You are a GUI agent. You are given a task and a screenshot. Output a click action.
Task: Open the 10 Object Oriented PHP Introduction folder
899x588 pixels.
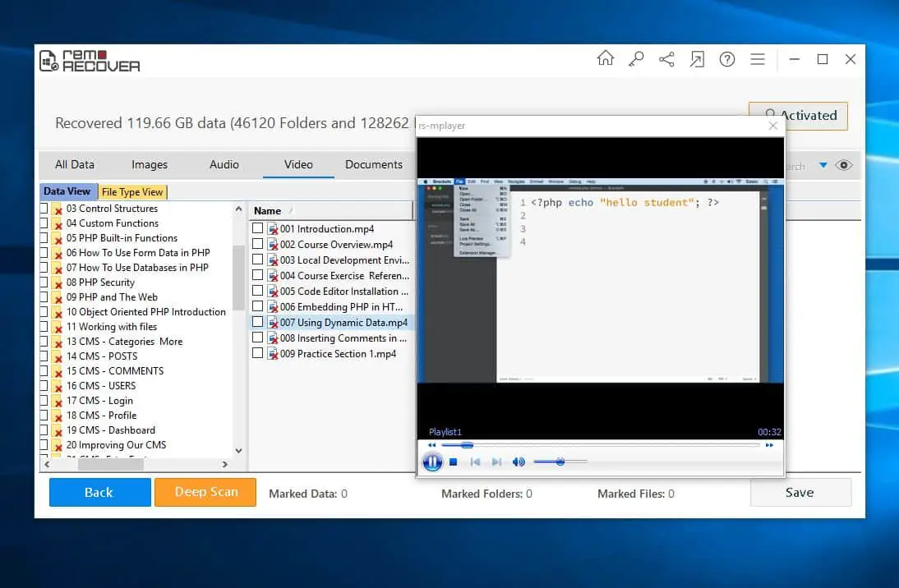(146, 312)
